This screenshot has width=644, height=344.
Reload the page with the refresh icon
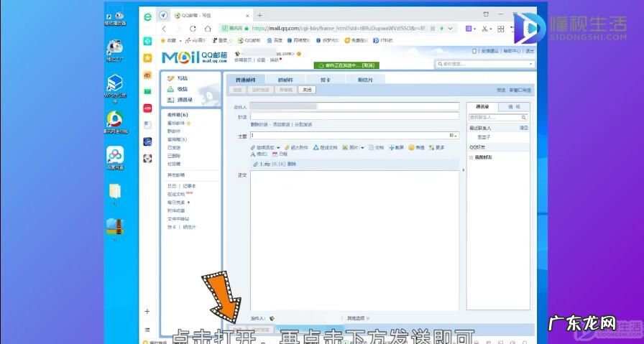pos(193,29)
